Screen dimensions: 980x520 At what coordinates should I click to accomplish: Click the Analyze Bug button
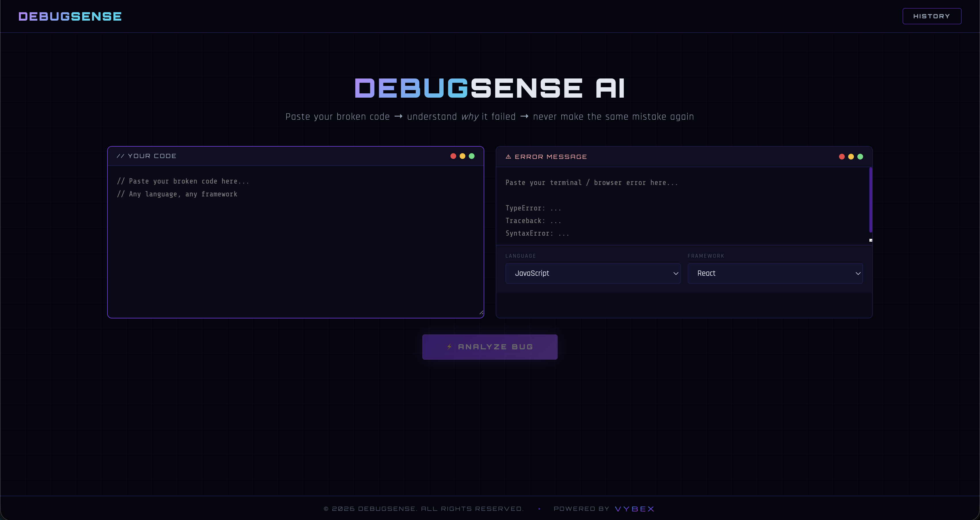[490, 347]
